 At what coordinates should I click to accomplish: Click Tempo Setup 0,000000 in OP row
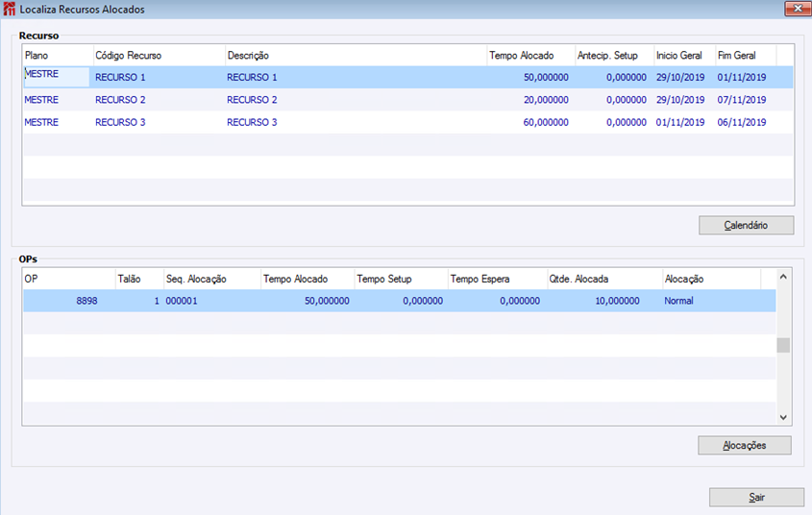tap(423, 301)
